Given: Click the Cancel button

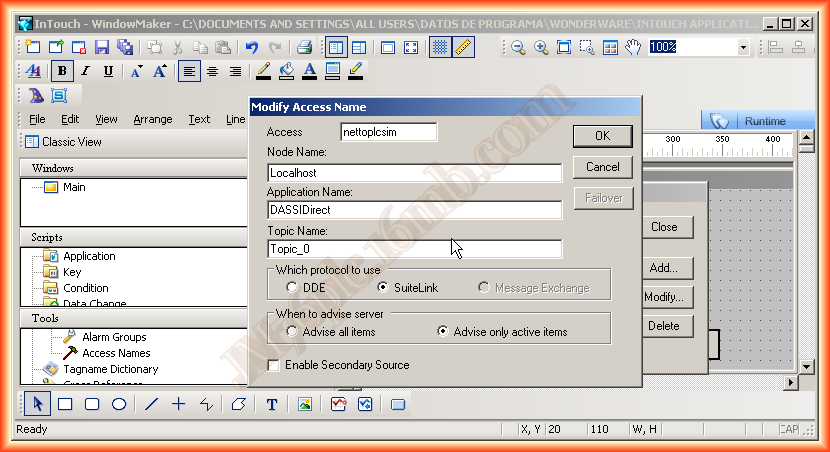Looking at the screenshot, I should (x=602, y=167).
